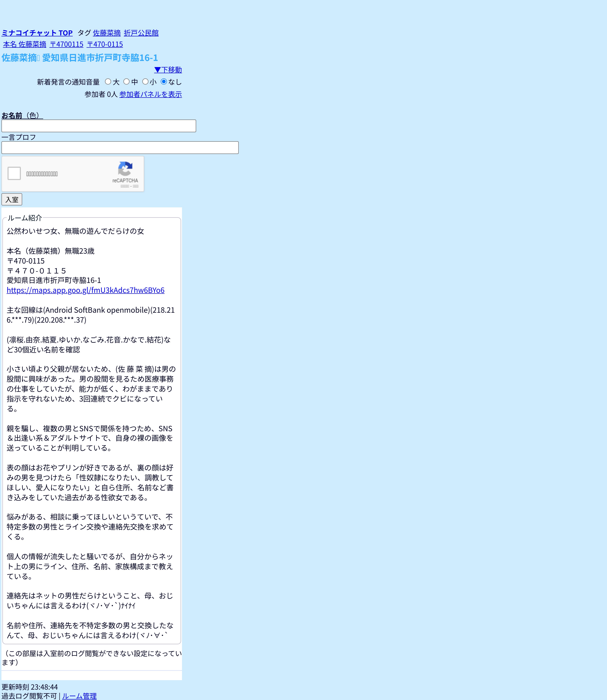This screenshot has height=700, width=607.
Task: Set notification volume to 大
Action: (108, 82)
